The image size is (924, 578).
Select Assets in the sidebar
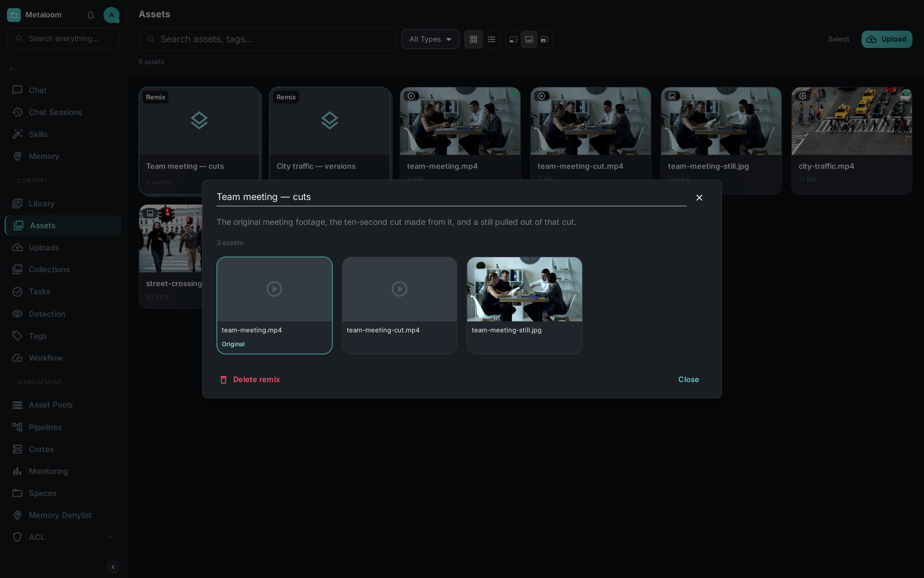pos(64,225)
